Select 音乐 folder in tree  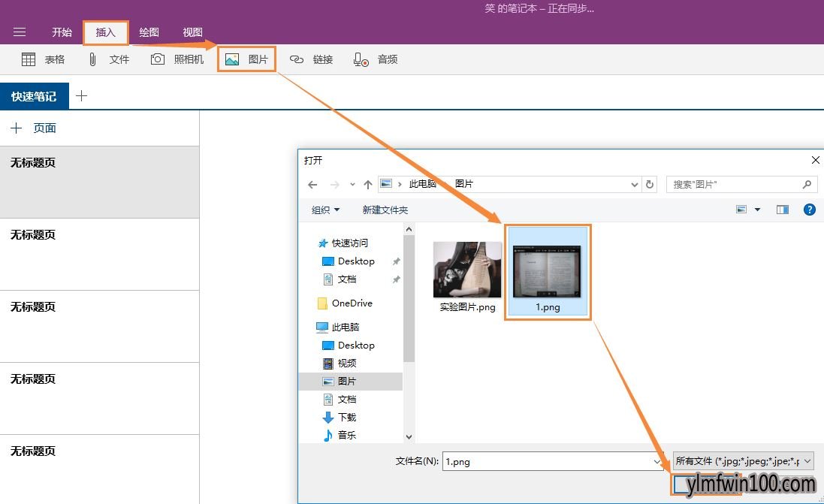[340, 435]
